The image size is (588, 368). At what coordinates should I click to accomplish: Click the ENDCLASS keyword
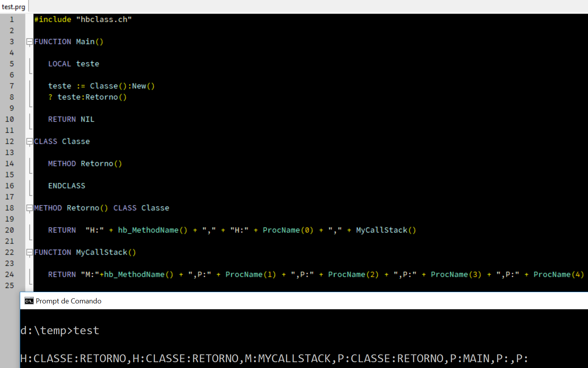pyautogui.click(x=66, y=186)
